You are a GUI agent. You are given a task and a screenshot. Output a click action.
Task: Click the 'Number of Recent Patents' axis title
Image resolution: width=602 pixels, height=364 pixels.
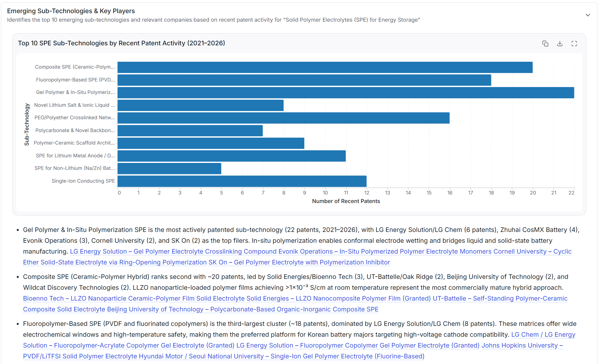pos(346,201)
